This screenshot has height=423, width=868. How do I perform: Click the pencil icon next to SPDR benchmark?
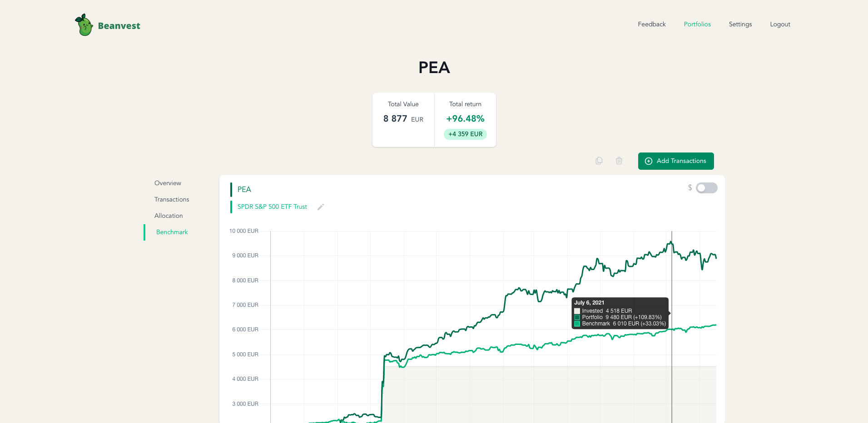pyautogui.click(x=320, y=207)
